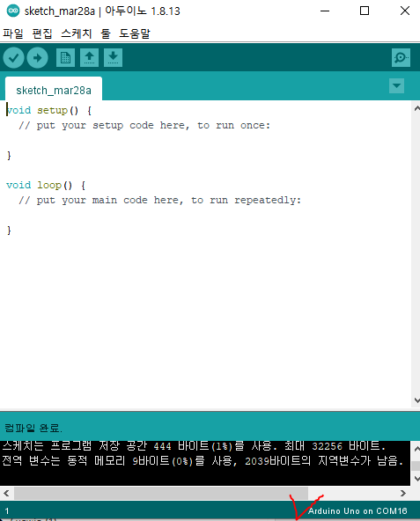Open the 도움말 menu
420x521 pixels.
[x=135, y=33]
